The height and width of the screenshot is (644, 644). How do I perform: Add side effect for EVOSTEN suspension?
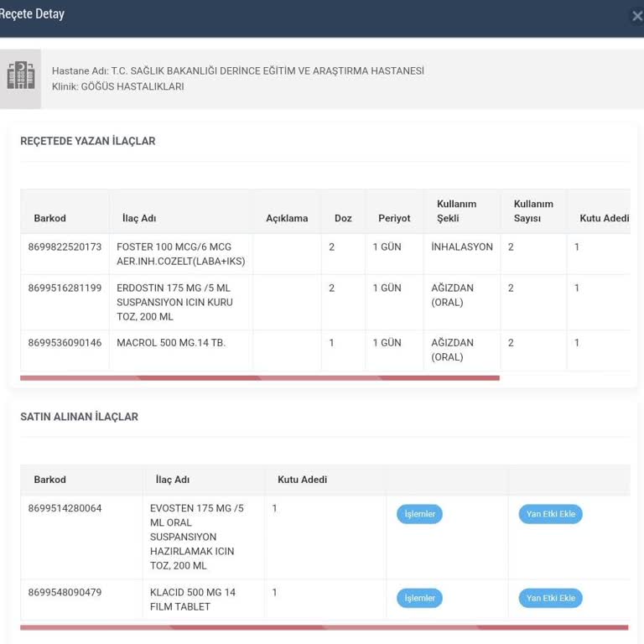tap(550, 514)
